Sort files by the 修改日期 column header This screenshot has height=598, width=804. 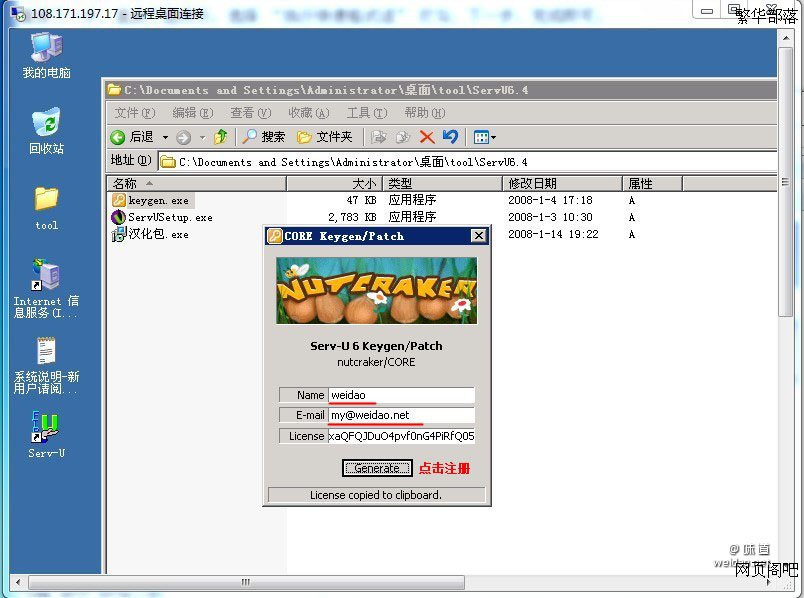[562, 183]
